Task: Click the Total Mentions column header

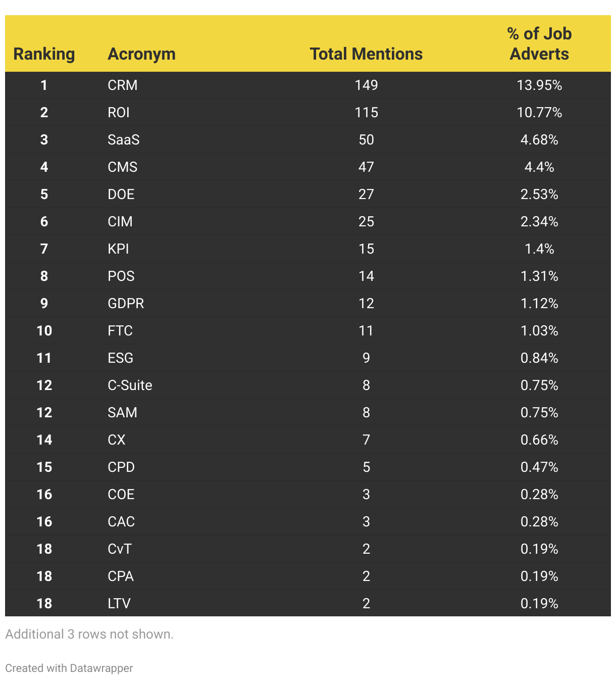Action: click(366, 54)
